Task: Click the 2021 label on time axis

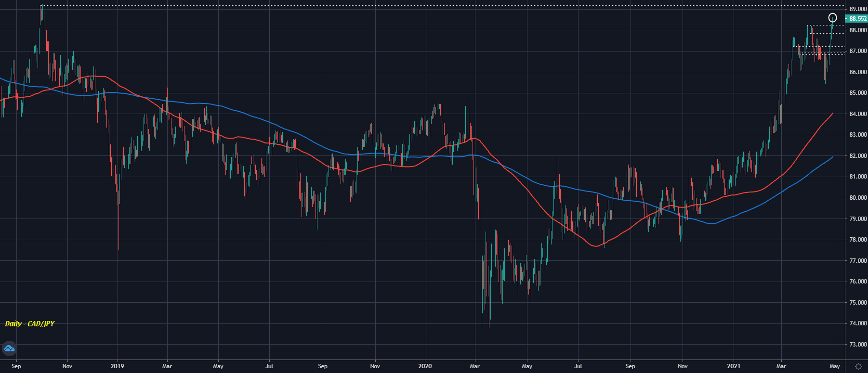Action: (734, 366)
